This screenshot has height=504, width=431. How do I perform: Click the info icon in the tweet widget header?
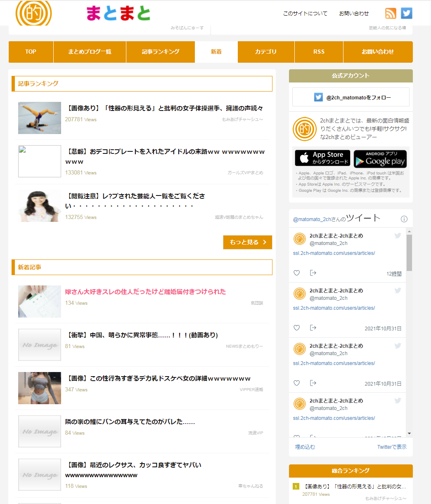coord(405,219)
